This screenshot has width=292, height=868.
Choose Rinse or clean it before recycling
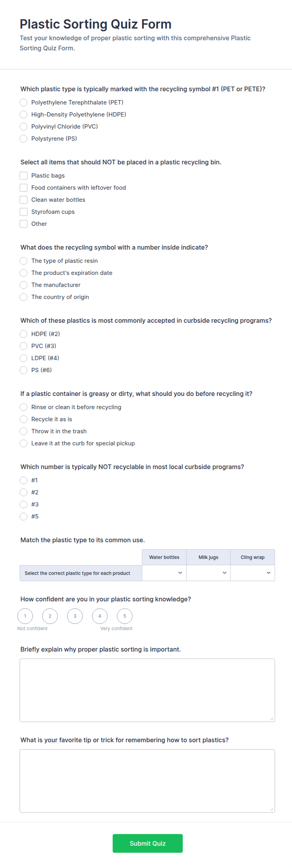[x=23, y=407]
